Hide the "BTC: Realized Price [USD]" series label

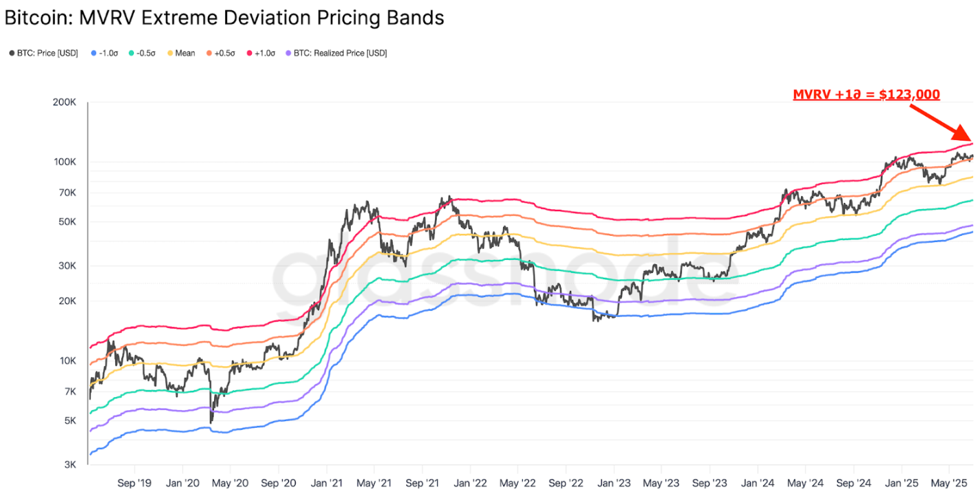340,53
